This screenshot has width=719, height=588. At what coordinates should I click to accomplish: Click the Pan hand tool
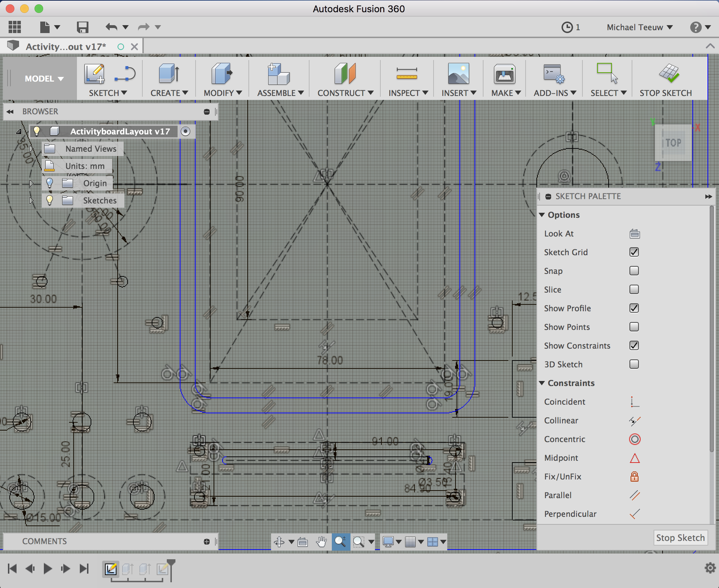[x=321, y=542]
